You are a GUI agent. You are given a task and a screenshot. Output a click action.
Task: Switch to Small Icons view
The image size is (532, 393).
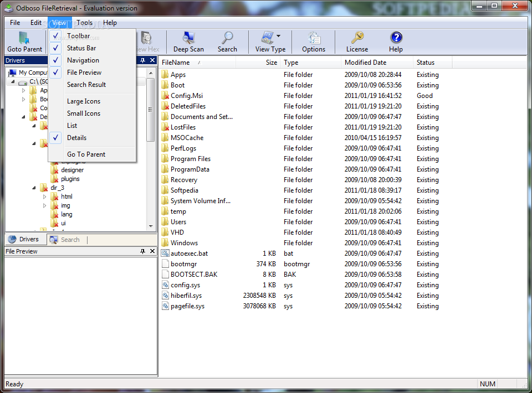[92, 113]
